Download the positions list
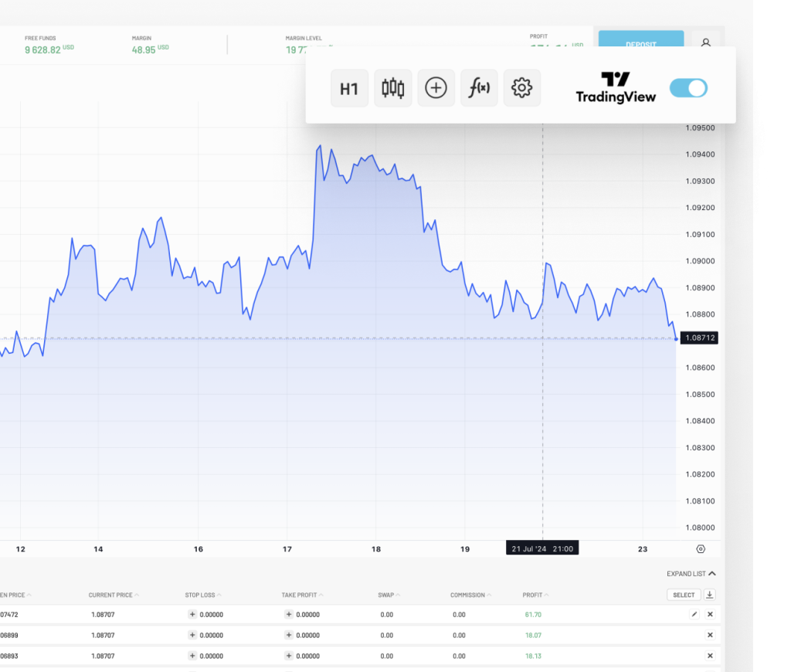The image size is (791, 672). 710,595
